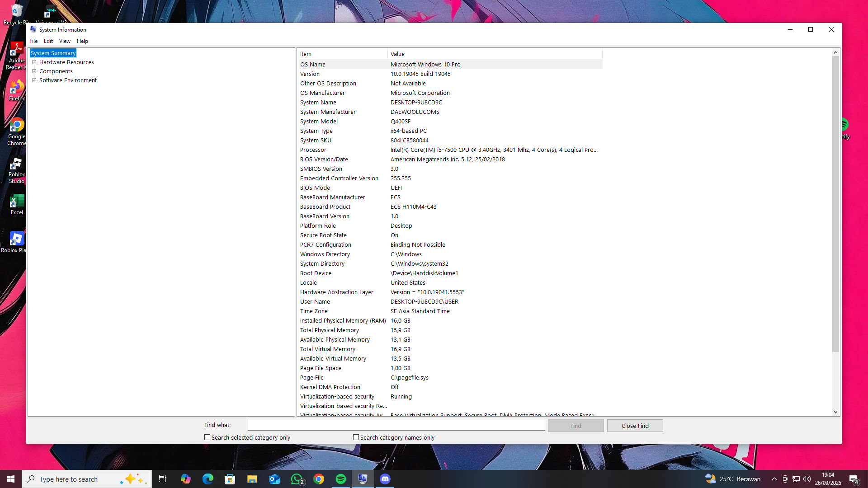Open Spotify from the taskbar
Viewport: 868px width, 488px height.
(x=341, y=479)
